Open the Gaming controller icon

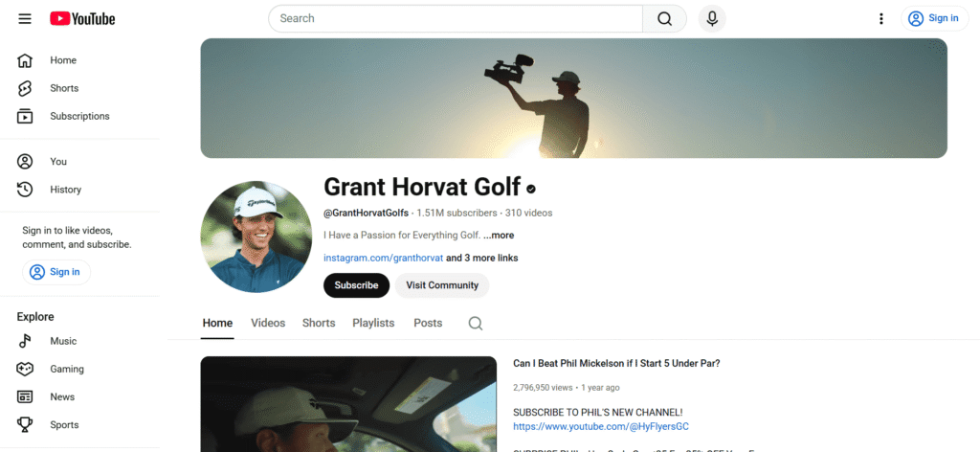click(x=24, y=369)
